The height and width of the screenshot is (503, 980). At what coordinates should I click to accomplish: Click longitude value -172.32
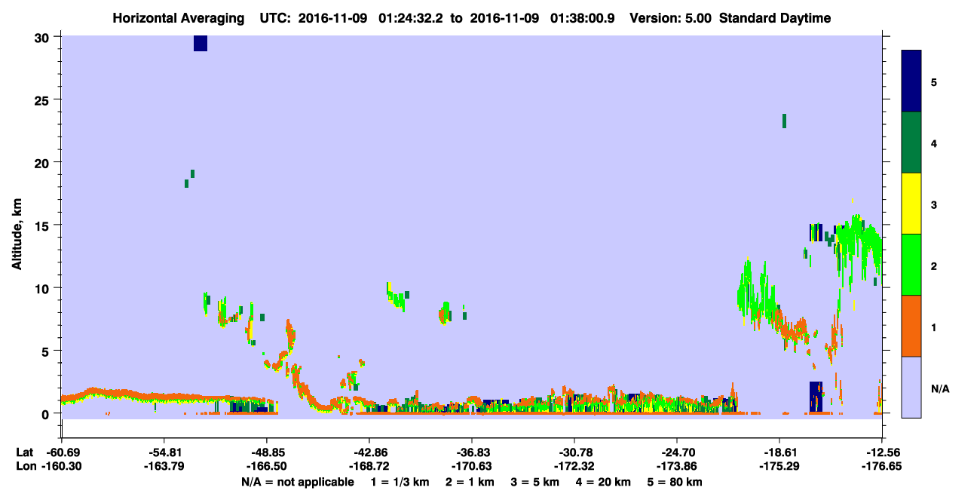click(x=574, y=466)
